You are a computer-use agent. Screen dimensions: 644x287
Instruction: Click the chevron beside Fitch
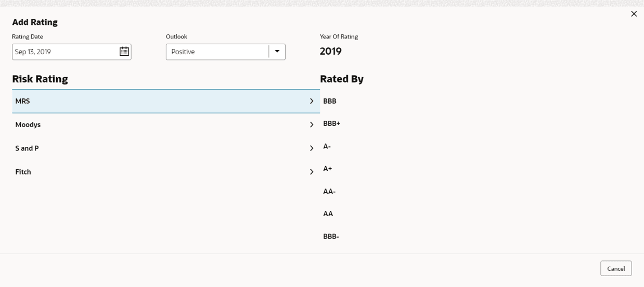click(312, 172)
